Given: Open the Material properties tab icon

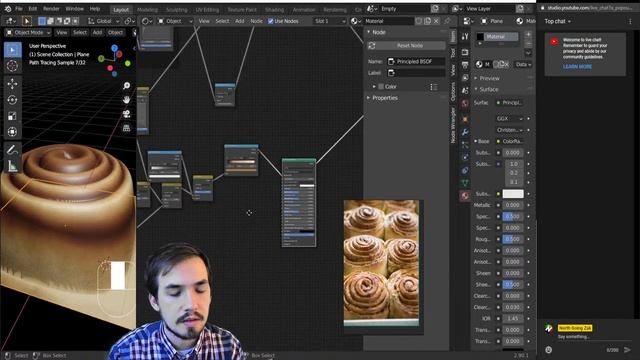Looking at the screenshot, I should point(465,196).
